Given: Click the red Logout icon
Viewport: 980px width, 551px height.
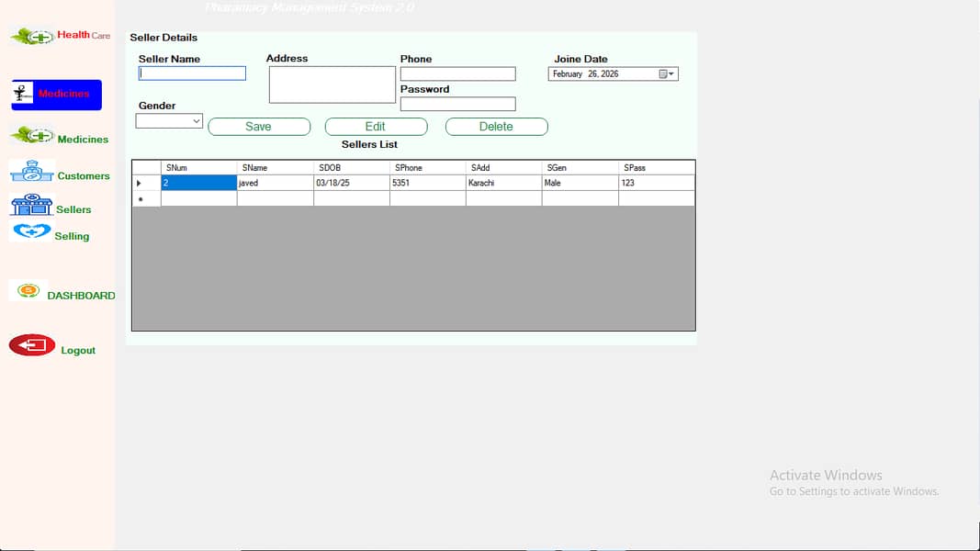Looking at the screenshot, I should coord(32,345).
